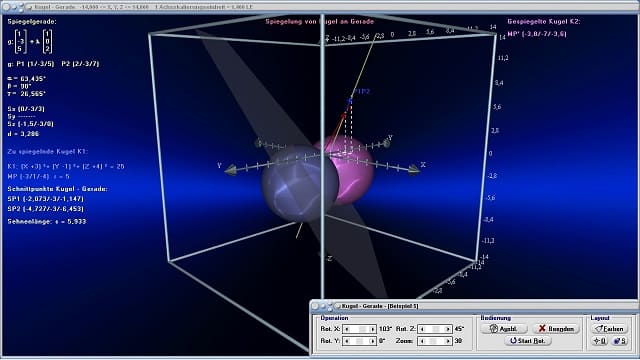
Task: Click the Beenden button with red X
Action: [556, 329]
